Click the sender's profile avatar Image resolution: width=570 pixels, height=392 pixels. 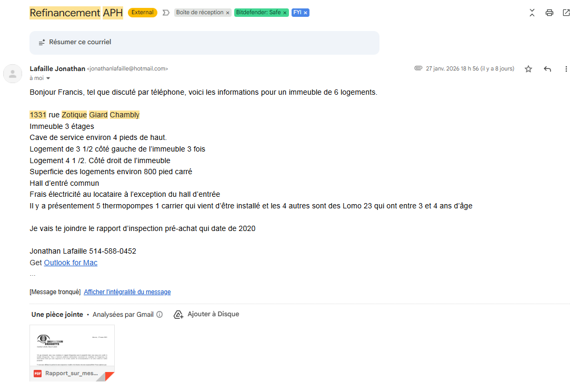coord(13,73)
